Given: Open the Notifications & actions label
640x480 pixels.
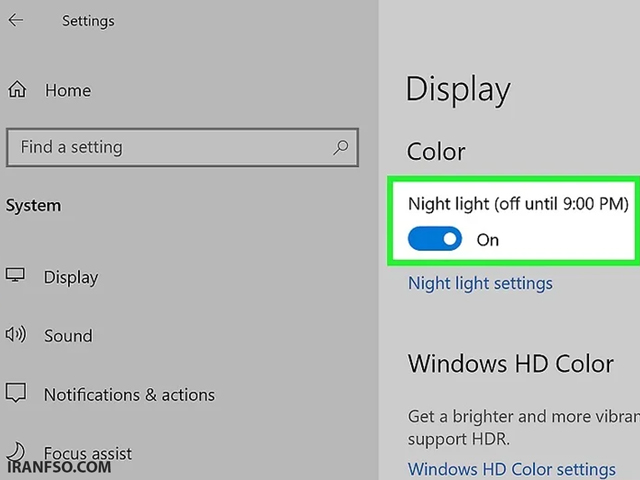Looking at the screenshot, I should (129, 395).
